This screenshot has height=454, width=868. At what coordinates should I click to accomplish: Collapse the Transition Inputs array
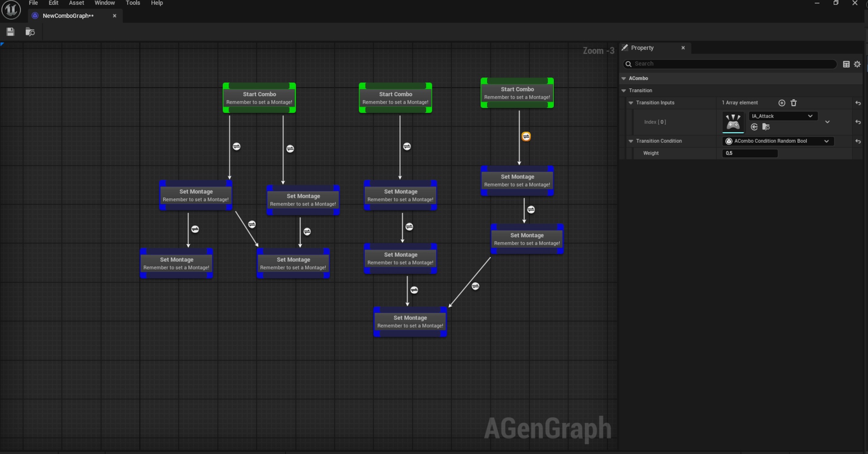tap(631, 103)
